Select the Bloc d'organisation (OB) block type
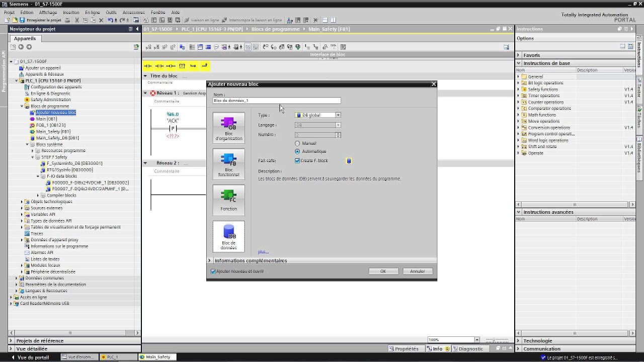The image size is (644, 362). (x=228, y=128)
